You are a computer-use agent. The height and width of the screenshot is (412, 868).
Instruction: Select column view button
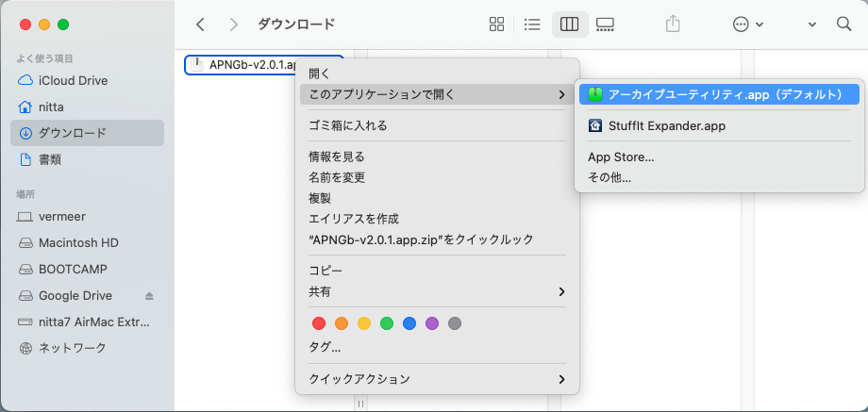569,25
